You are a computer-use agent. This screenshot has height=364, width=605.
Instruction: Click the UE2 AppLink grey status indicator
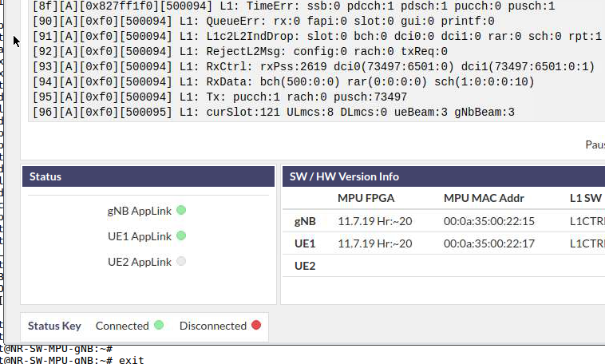(x=181, y=261)
